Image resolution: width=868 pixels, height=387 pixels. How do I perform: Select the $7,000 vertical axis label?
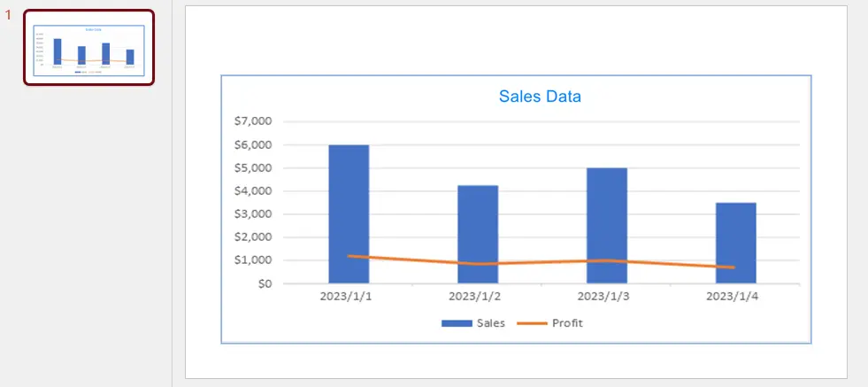point(253,121)
